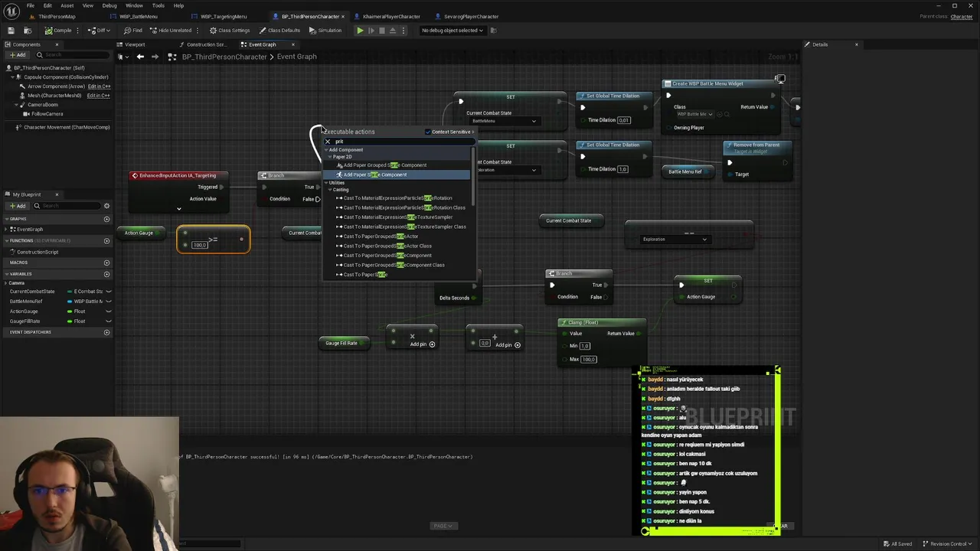
Task: Add new event dispatcher plus icon
Action: pyautogui.click(x=106, y=332)
